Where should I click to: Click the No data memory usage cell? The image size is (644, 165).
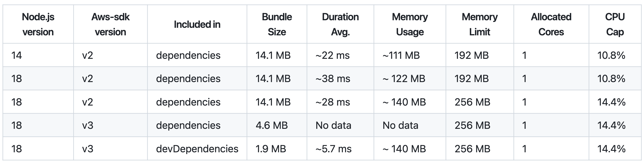pos(410,125)
